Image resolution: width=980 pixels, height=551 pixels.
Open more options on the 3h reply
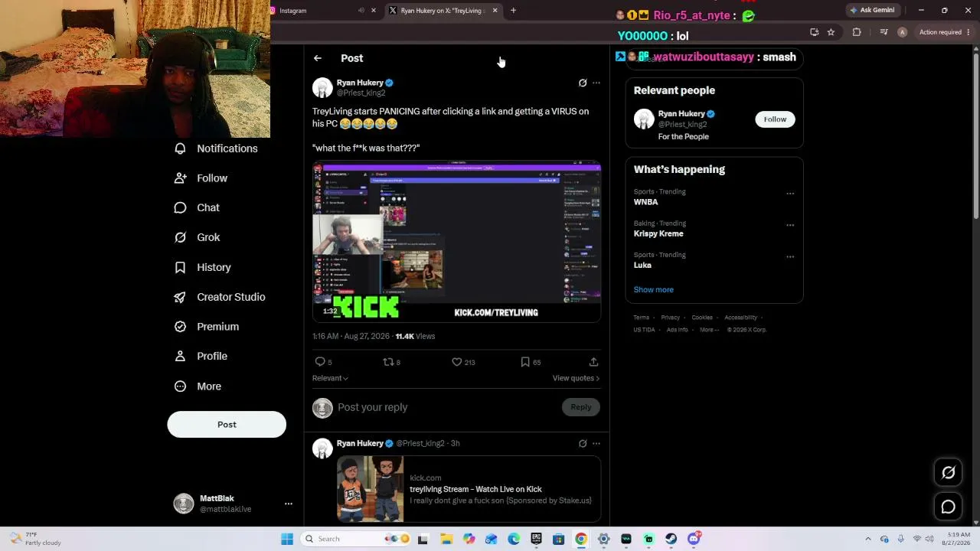(596, 443)
